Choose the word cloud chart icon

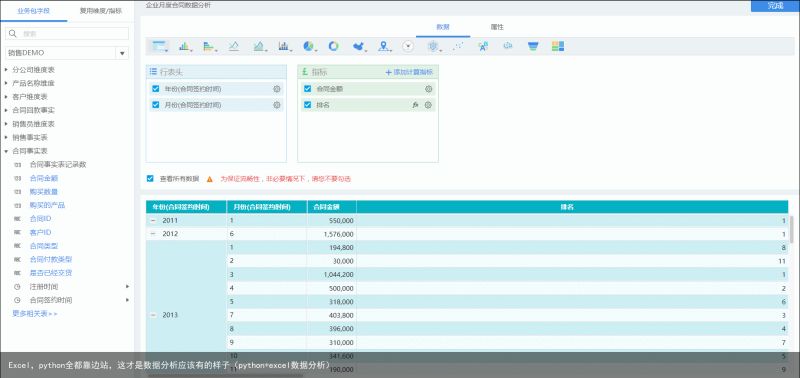pyautogui.click(x=483, y=46)
